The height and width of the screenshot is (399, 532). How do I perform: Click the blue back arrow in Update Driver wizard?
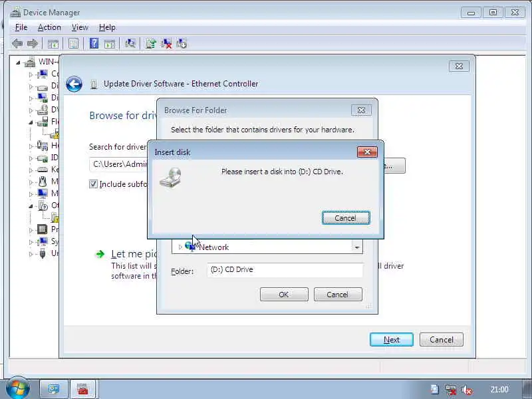point(74,84)
